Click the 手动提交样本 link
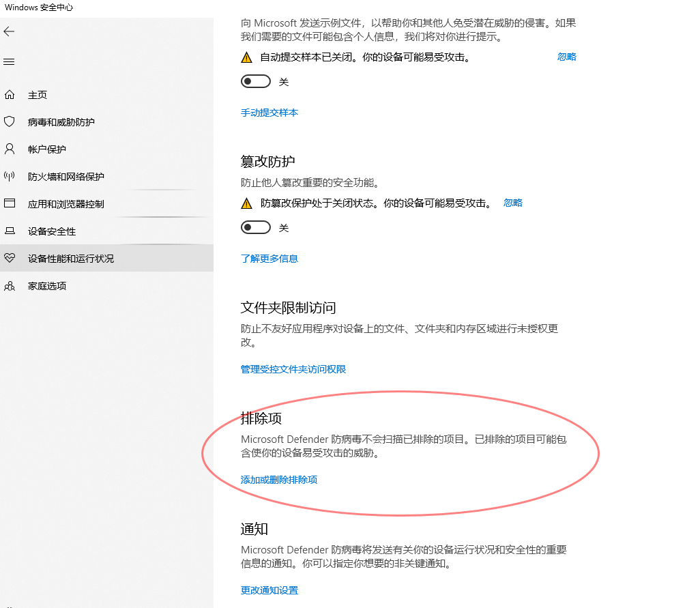This screenshot has width=700, height=608. click(x=269, y=113)
